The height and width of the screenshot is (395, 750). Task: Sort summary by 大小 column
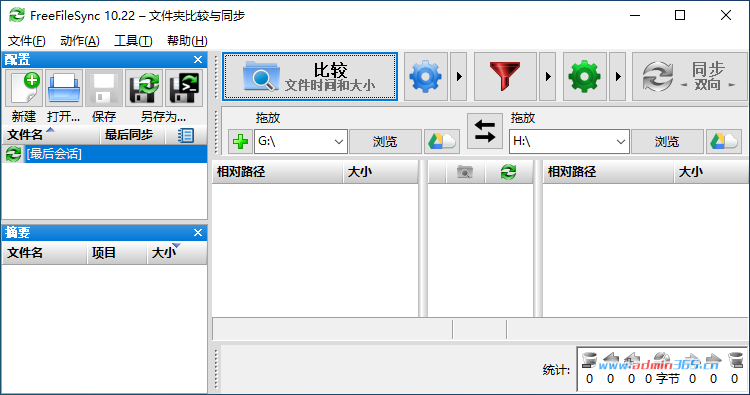pyautogui.click(x=176, y=253)
